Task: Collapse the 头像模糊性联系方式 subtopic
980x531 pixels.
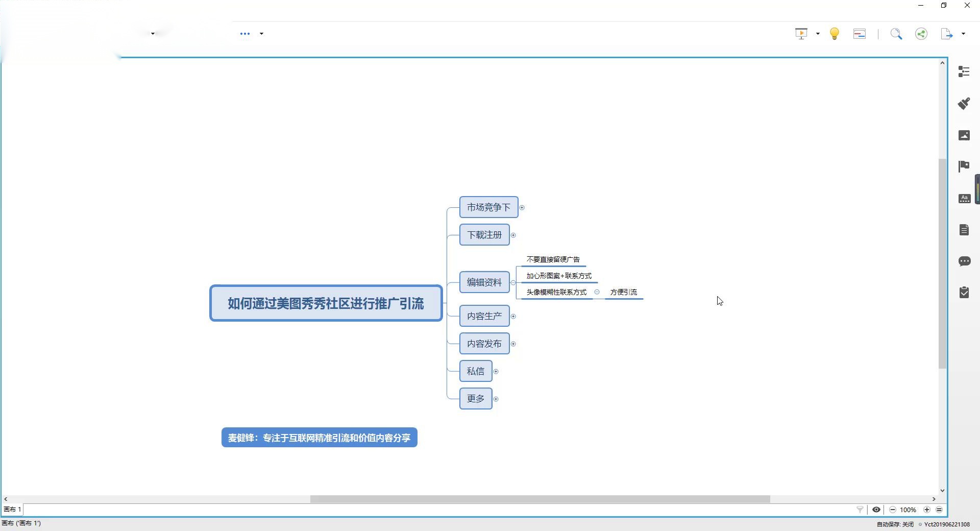Action: click(x=597, y=292)
